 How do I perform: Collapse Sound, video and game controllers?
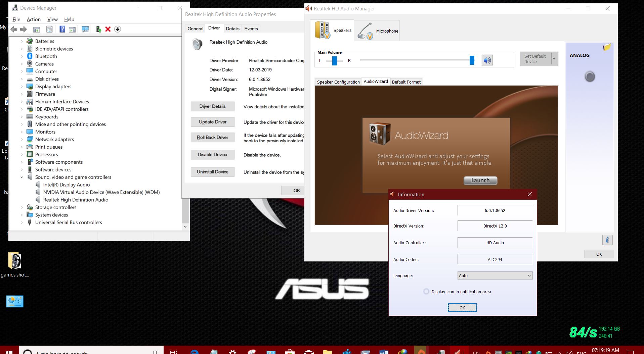click(x=22, y=177)
